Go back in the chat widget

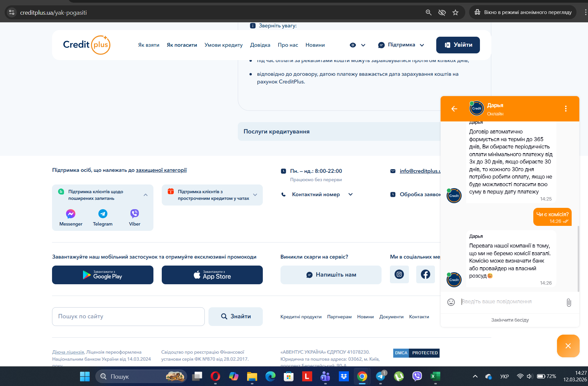coord(454,109)
